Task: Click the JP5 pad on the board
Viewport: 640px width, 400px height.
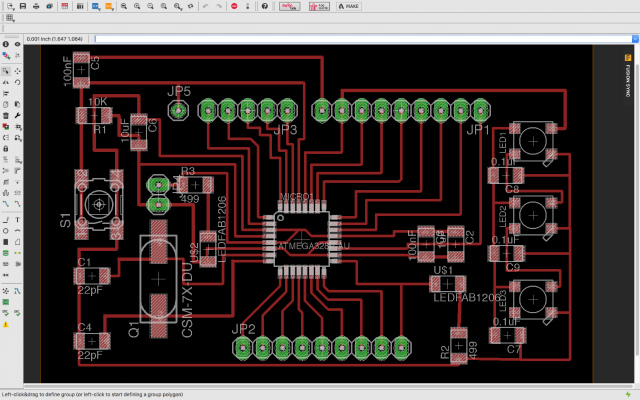Action: (178, 110)
